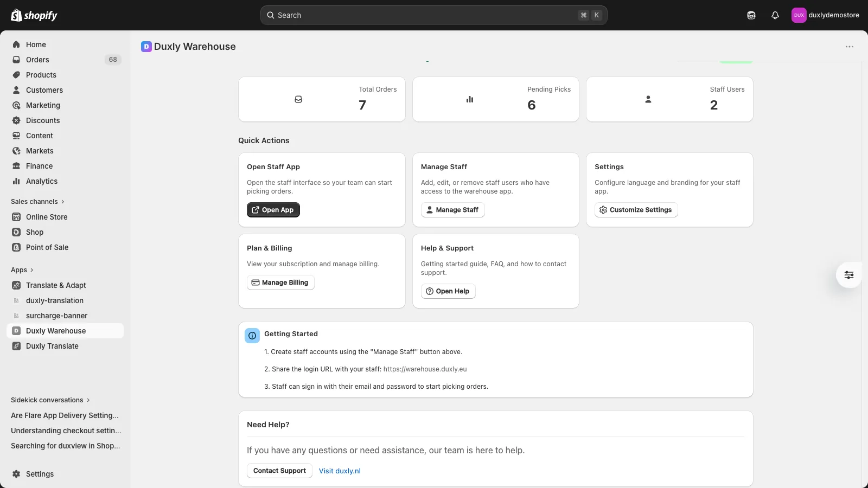Click the Shop channel icon

pos(16,232)
